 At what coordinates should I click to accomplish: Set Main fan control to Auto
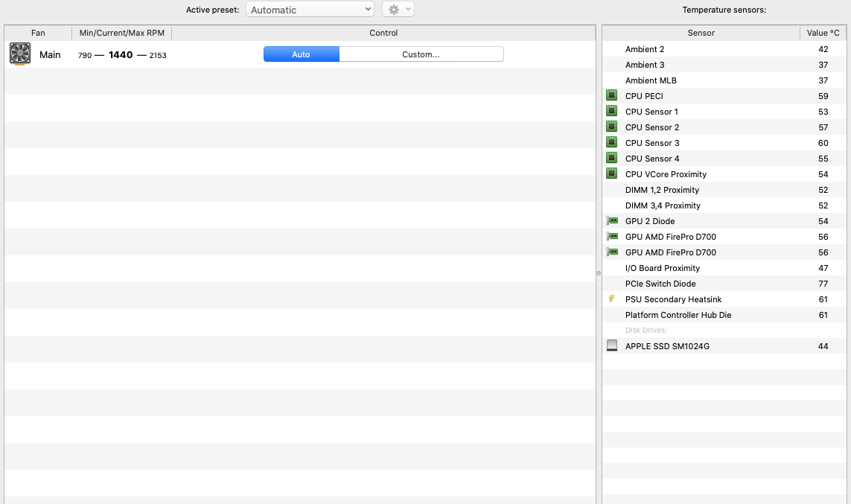pos(302,54)
